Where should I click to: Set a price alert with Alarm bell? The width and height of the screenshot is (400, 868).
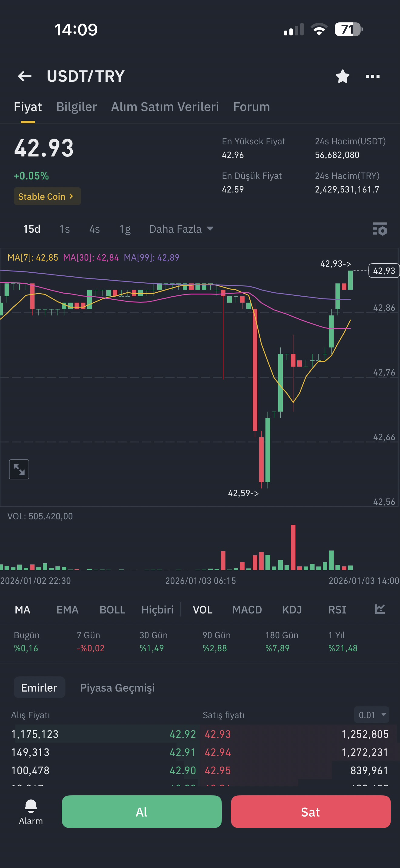[31, 811]
